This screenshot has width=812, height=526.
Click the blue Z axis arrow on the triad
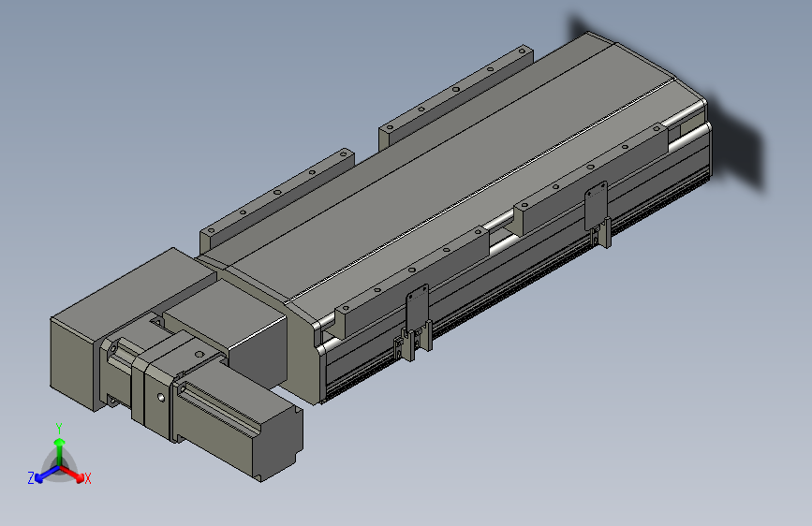coord(47,475)
